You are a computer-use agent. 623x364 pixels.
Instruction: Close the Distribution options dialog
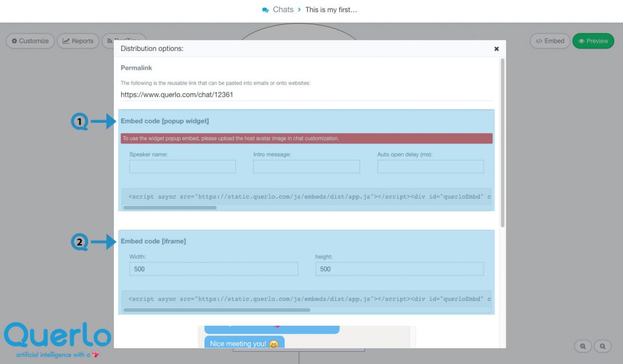pyautogui.click(x=496, y=49)
